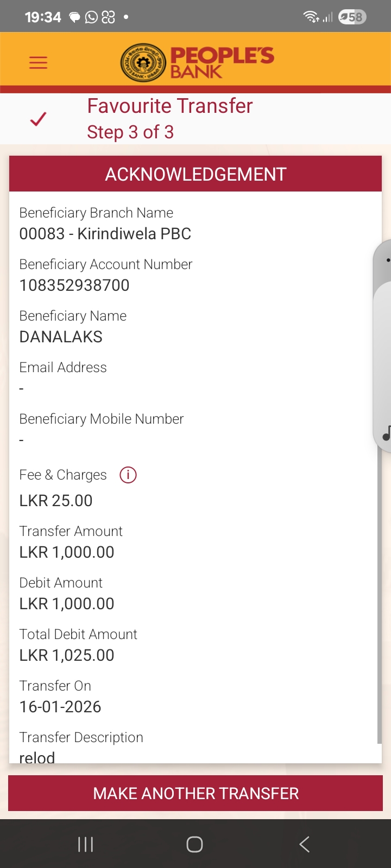The image size is (391, 868).
Task: Tap the music note side icon
Action: pyautogui.click(x=386, y=433)
